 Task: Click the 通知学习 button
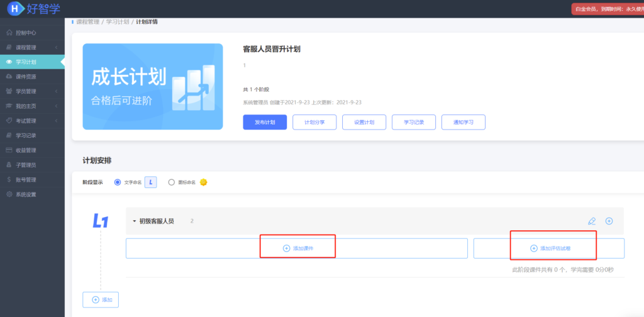(464, 123)
